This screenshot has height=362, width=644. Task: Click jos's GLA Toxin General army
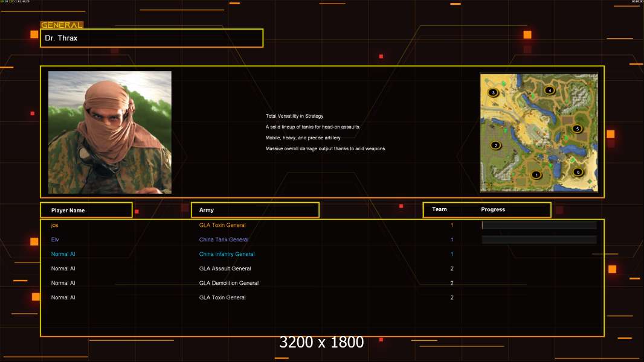pyautogui.click(x=222, y=225)
